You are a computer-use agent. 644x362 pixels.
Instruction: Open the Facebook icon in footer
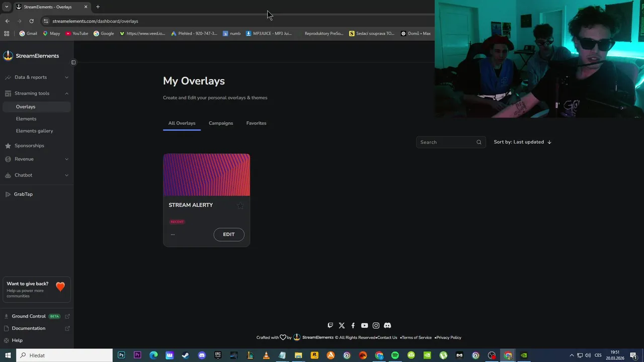click(x=353, y=325)
